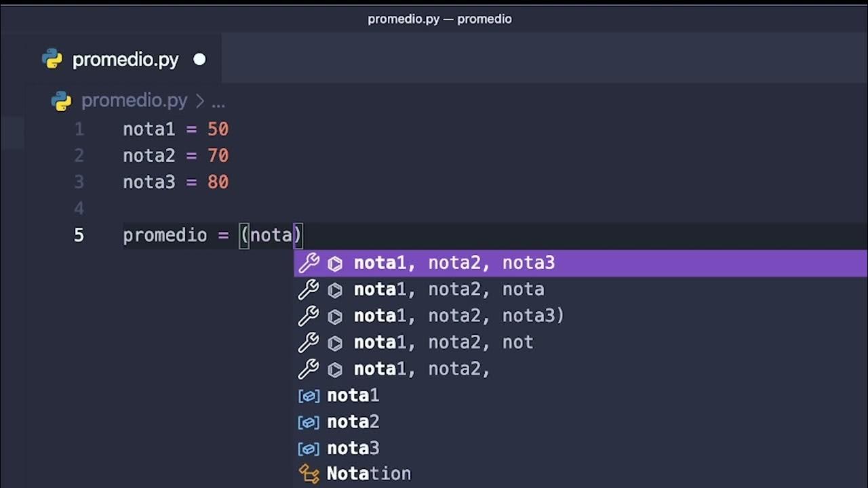
Task: Click line number 5 in gutter
Action: click(x=79, y=235)
